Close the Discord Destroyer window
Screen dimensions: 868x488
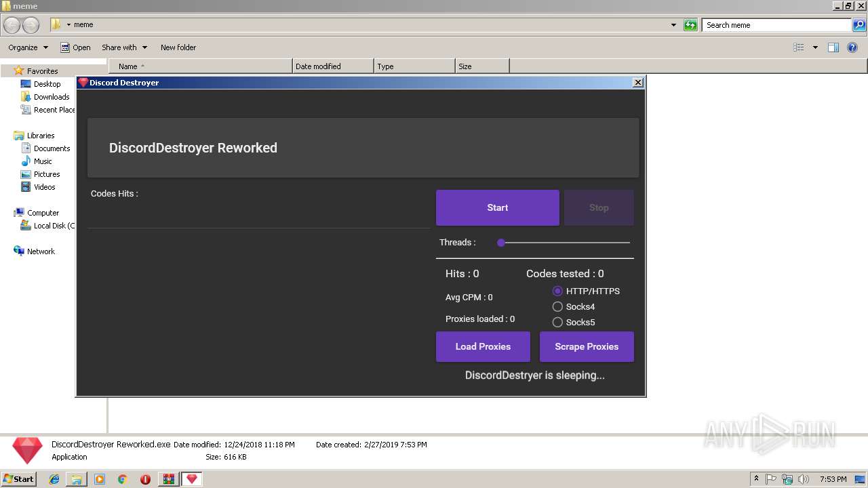637,82
